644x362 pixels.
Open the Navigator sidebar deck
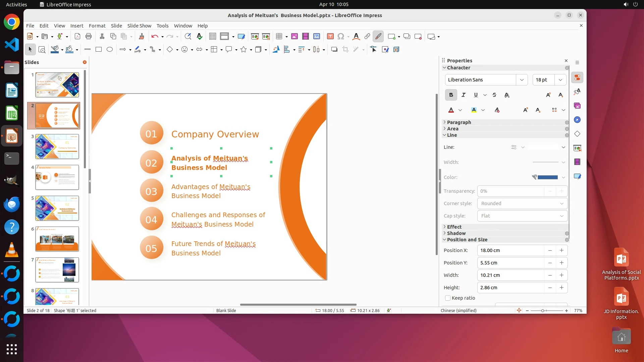(x=577, y=120)
